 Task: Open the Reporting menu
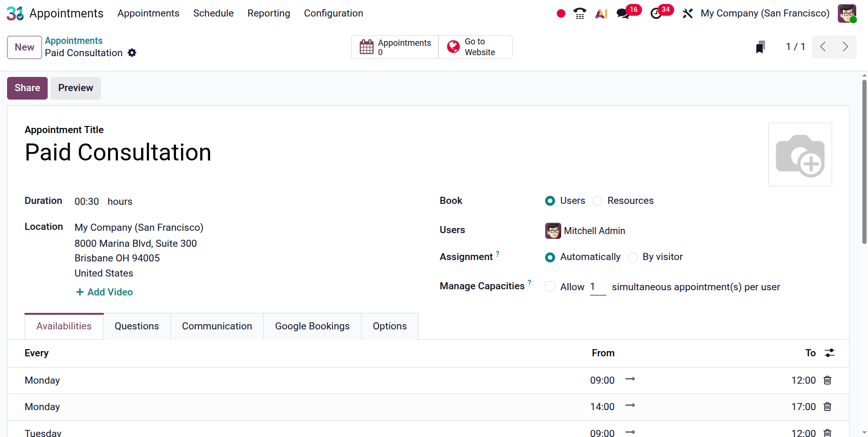coord(269,13)
